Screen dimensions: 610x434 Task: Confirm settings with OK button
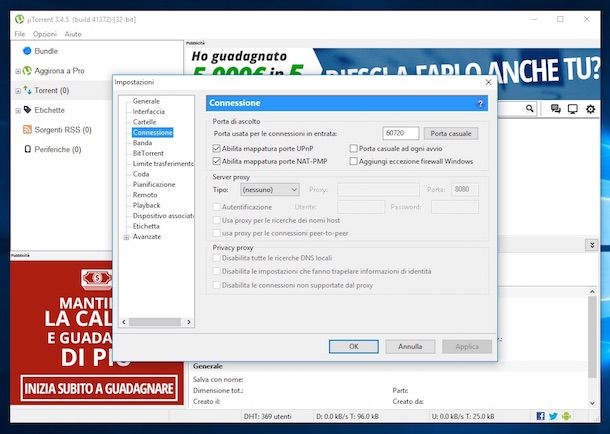click(x=354, y=346)
